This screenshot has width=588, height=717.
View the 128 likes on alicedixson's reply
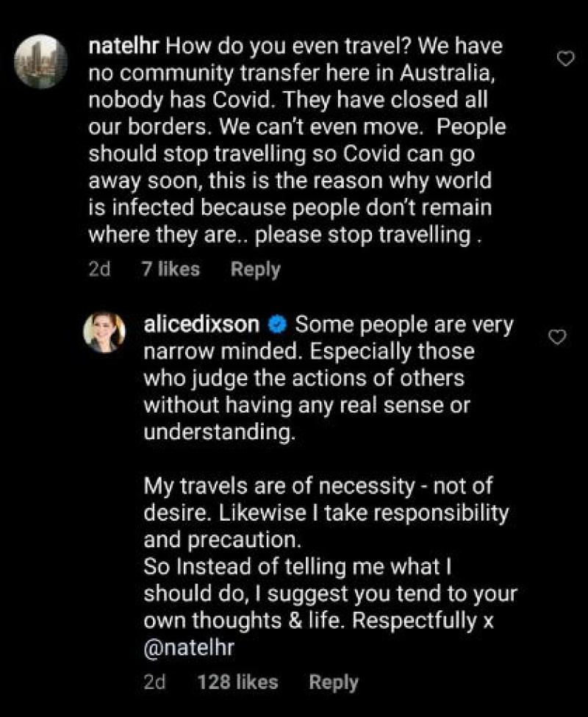tap(237, 682)
